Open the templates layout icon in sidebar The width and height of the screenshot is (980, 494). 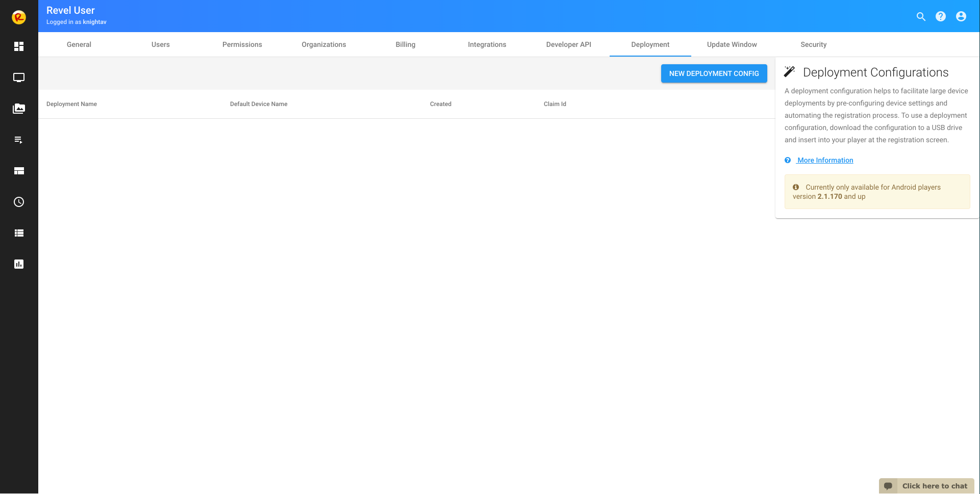coord(19,171)
